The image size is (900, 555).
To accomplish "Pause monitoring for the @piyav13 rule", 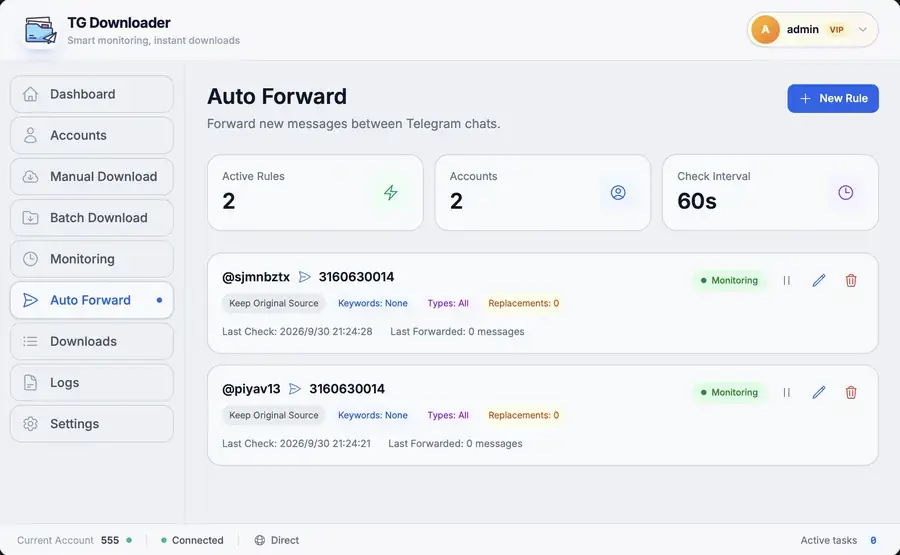I will point(787,393).
